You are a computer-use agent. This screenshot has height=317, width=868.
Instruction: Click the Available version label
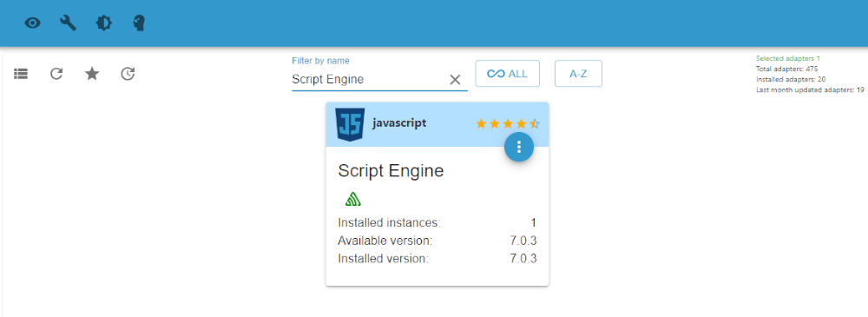385,241
